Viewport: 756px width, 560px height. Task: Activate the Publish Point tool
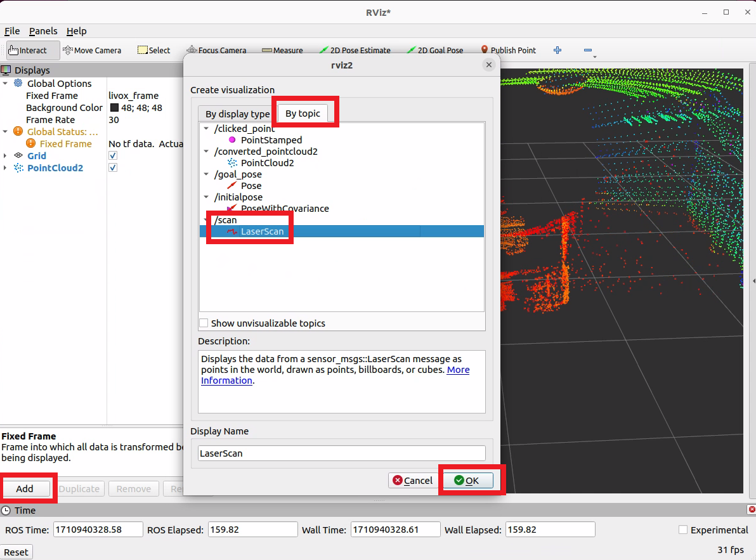(x=509, y=49)
